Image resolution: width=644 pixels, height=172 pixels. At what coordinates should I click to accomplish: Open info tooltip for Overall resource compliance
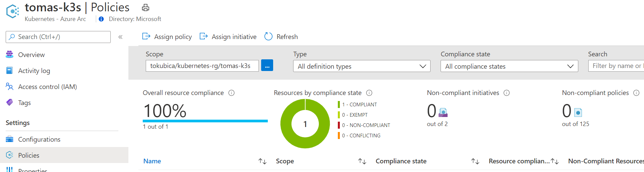(x=231, y=93)
